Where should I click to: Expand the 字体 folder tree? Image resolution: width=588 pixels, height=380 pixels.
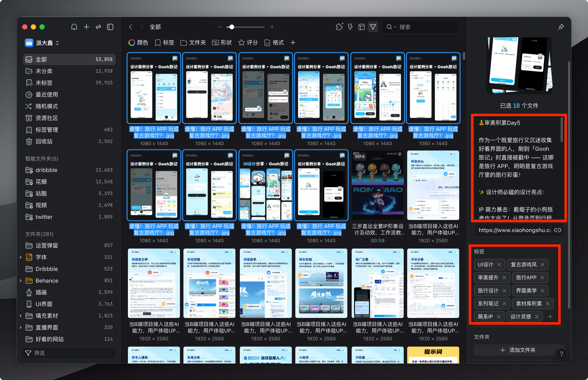[x=21, y=257]
